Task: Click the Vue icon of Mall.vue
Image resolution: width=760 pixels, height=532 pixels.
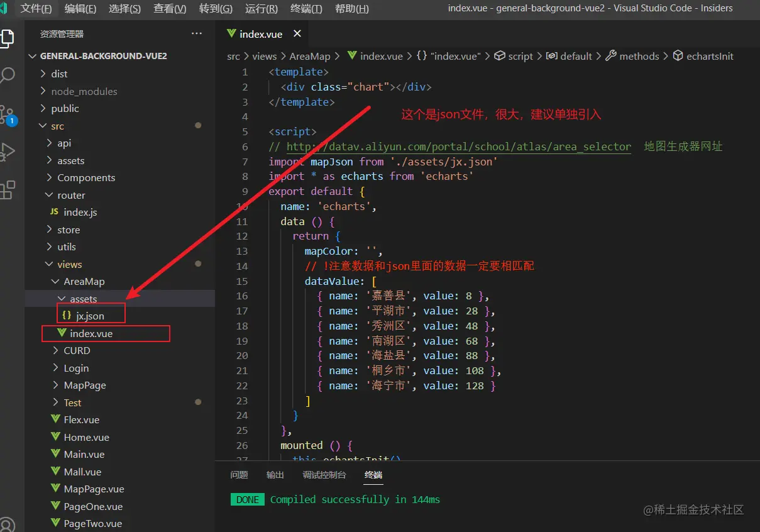Action: tap(55, 472)
